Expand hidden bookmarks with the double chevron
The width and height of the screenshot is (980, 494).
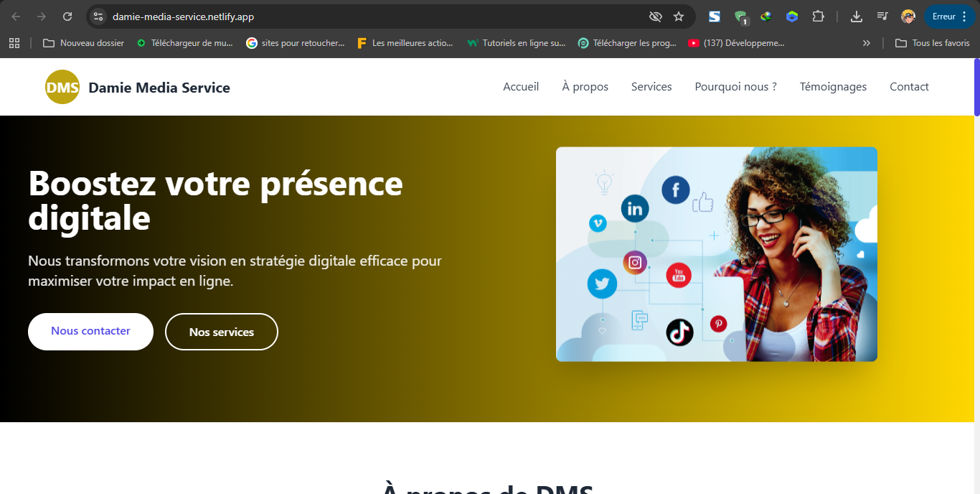866,43
